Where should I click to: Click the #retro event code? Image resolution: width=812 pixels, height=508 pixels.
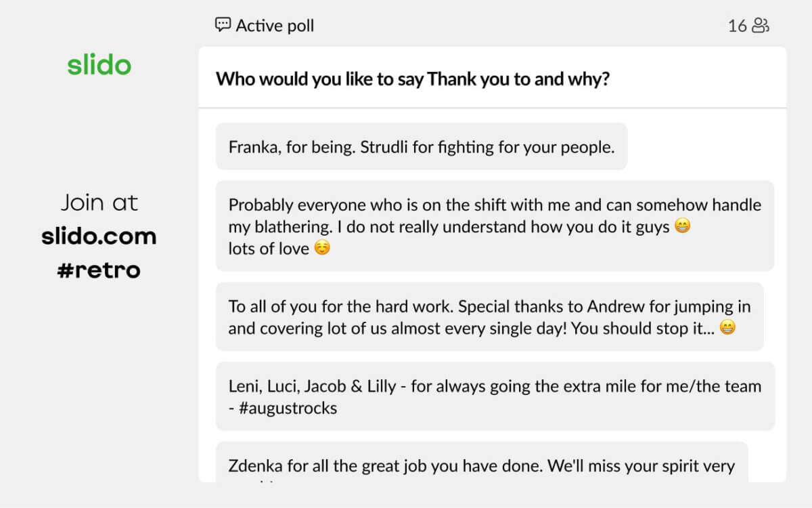pyautogui.click(x=99, y=270)
